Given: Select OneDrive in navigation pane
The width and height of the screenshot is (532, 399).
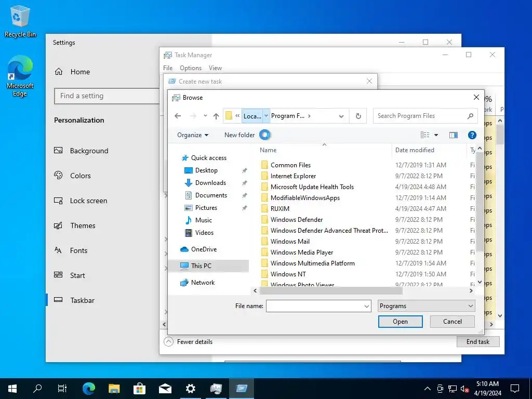Looking at the screenshot, I should pos(204,249).
